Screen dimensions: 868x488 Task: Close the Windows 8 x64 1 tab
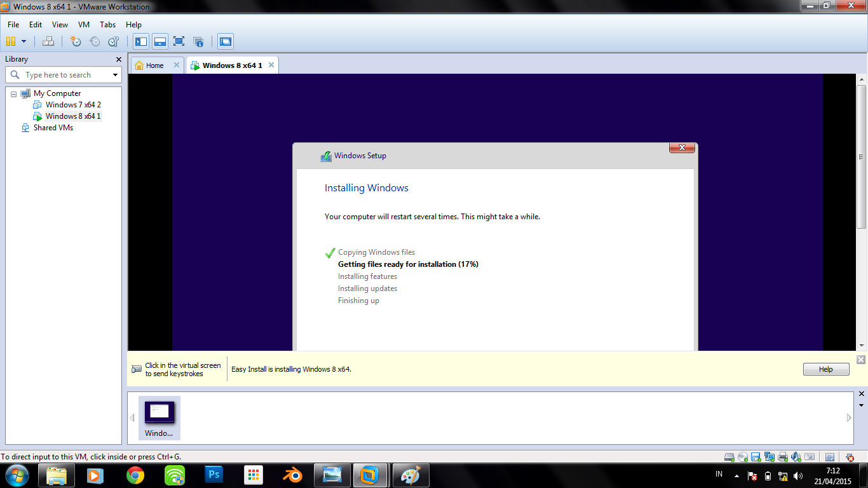(x=271, y=65)
